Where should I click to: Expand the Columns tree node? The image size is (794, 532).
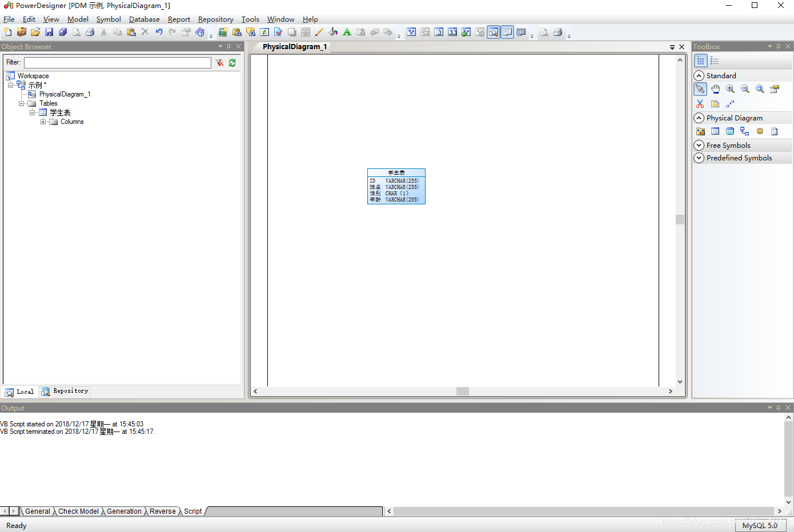[43, 122]
